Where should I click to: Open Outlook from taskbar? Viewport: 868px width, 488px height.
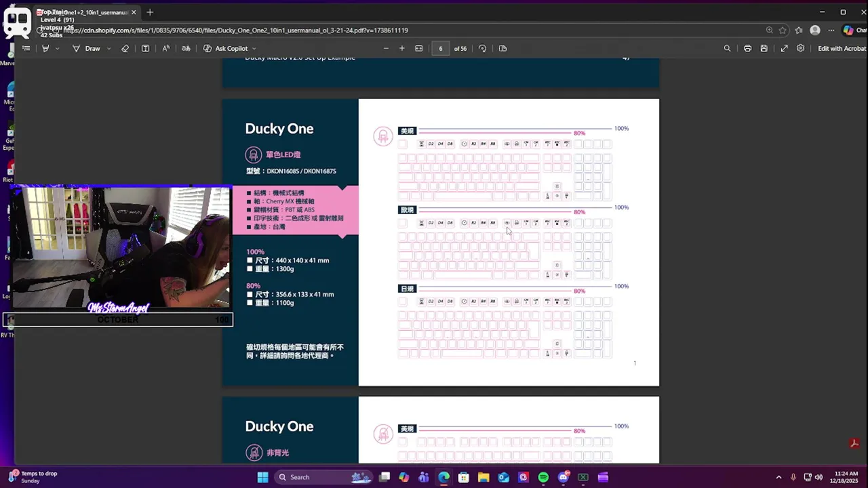pyautogui.click(x=503, y=477)
